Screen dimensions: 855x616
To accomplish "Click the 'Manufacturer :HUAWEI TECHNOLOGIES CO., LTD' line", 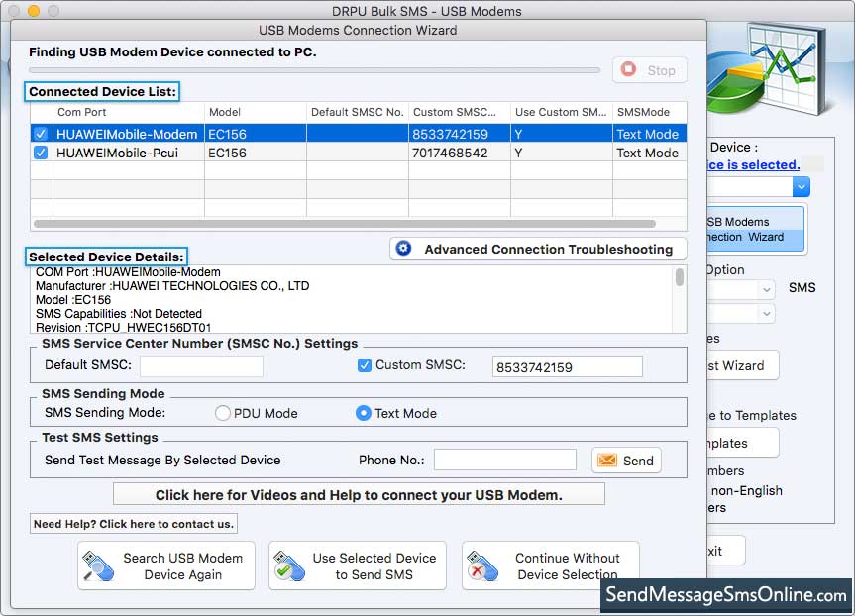I will click(172, 285).
